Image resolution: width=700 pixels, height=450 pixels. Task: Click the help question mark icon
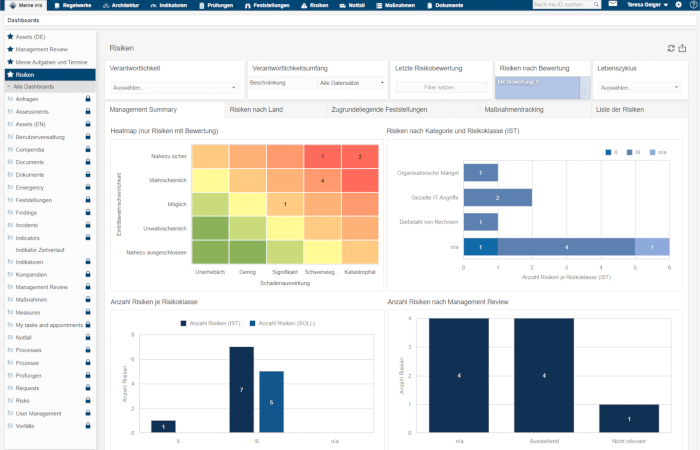[x=691, y=5]
